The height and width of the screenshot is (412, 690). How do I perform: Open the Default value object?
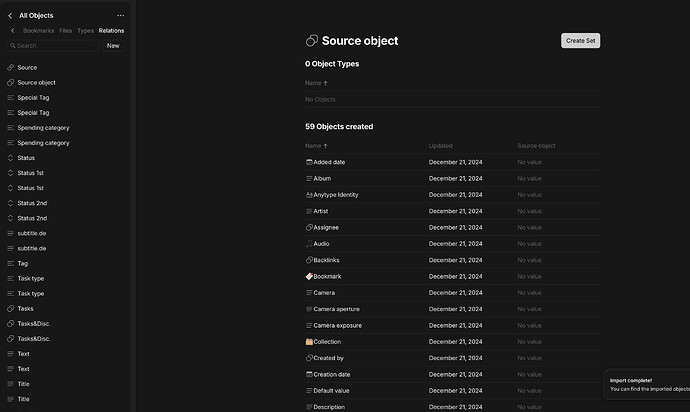pyautogui.click(x=331, y=390)
